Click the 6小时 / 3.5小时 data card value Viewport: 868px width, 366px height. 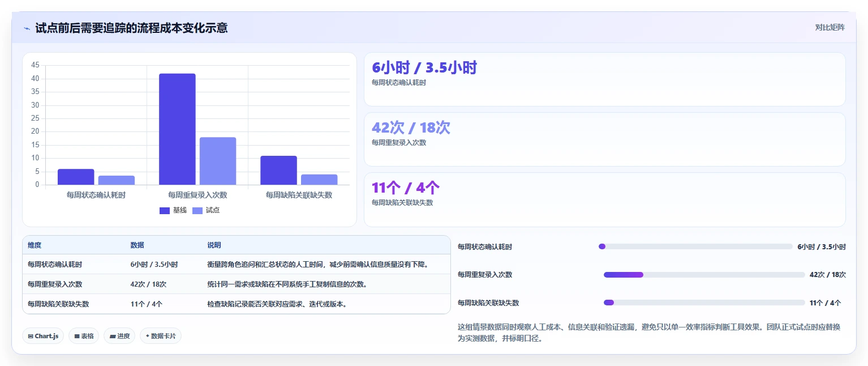(424, 68)
